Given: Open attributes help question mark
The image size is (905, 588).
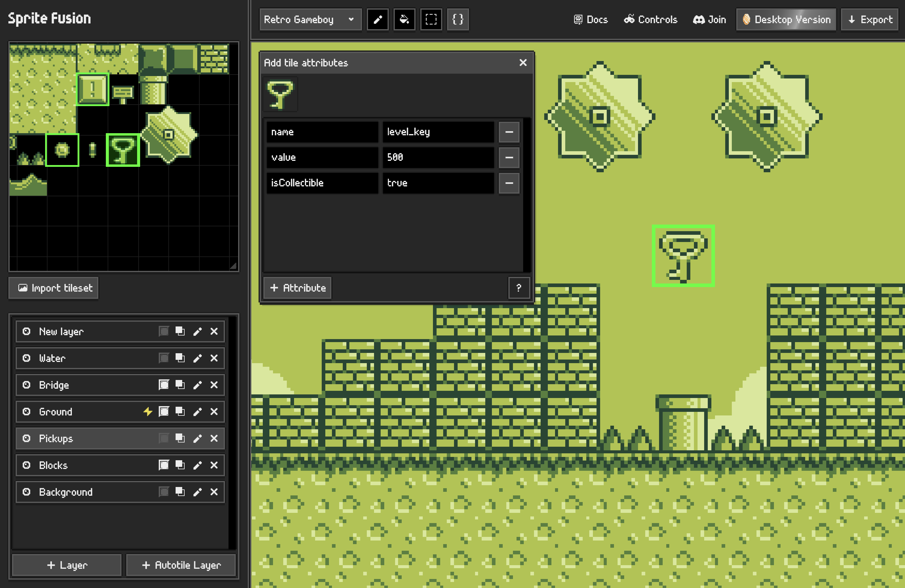Looking at the screenshot, I should [x=519, y=288].
